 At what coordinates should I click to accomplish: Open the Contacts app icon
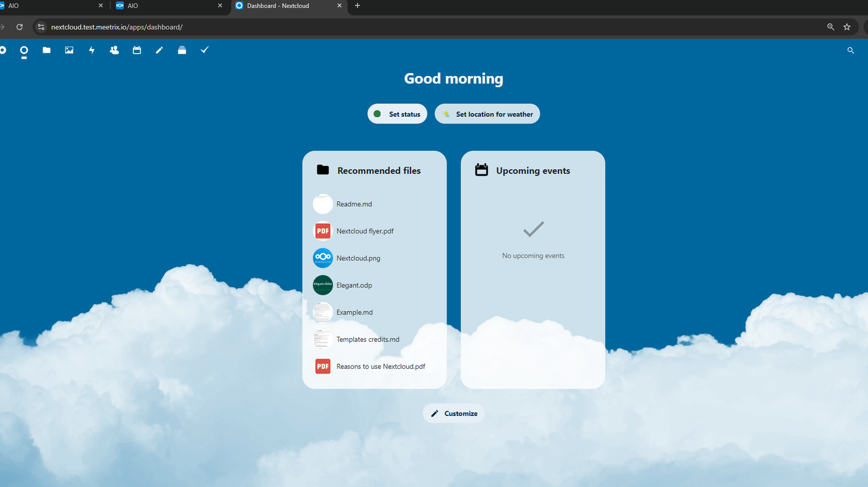pos(114,50)
